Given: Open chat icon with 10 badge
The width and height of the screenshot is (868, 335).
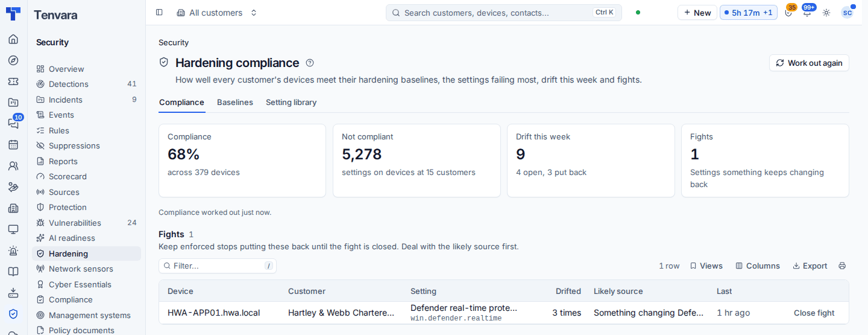Looking at the screenshot, I should pyautogui.click(x=13, y=123).
